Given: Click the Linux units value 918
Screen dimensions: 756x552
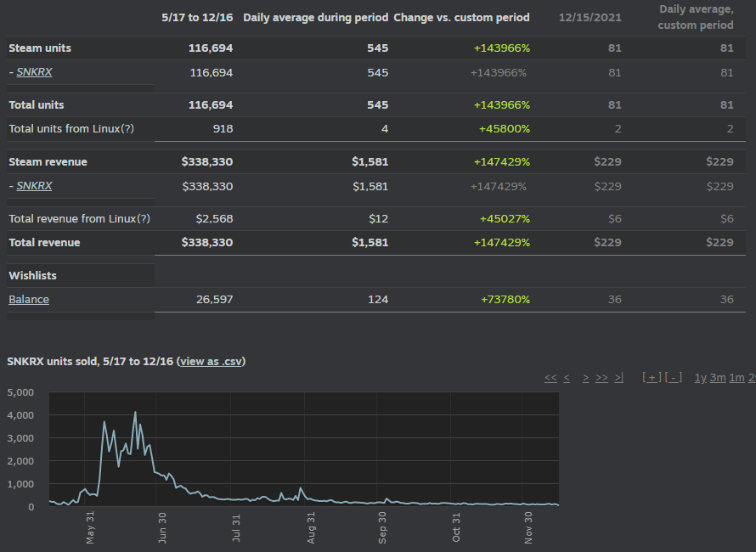Looking at the screenshot, I should click(223, 129).
